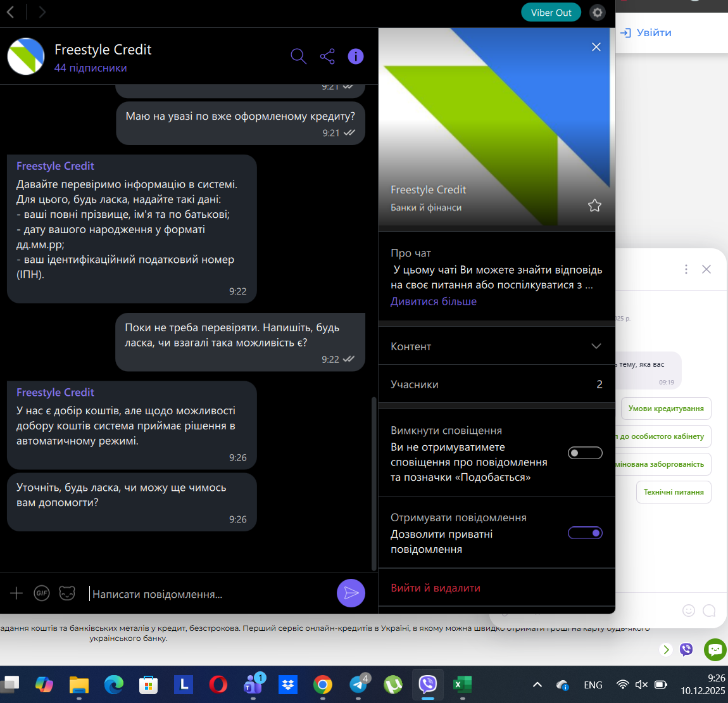Toggle Дозволити приватні повідомлення switch
Image resolution: width=728 pixels, height=703 pixels.
pos(585,533)
